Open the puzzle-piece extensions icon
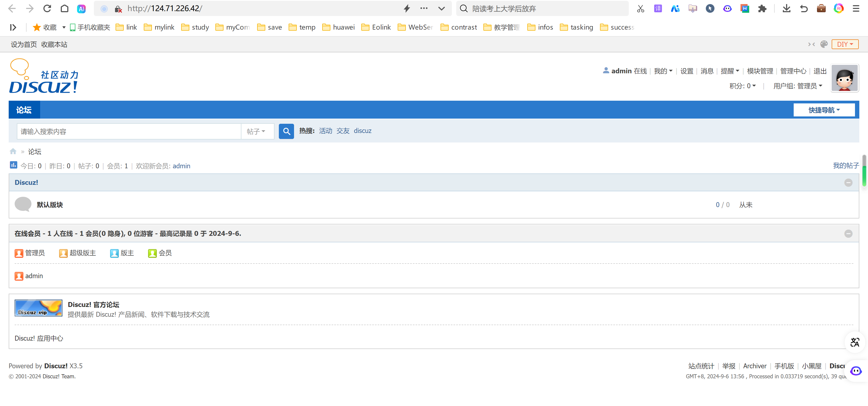This screenshot has height=406, width=868. coord(762,8)
